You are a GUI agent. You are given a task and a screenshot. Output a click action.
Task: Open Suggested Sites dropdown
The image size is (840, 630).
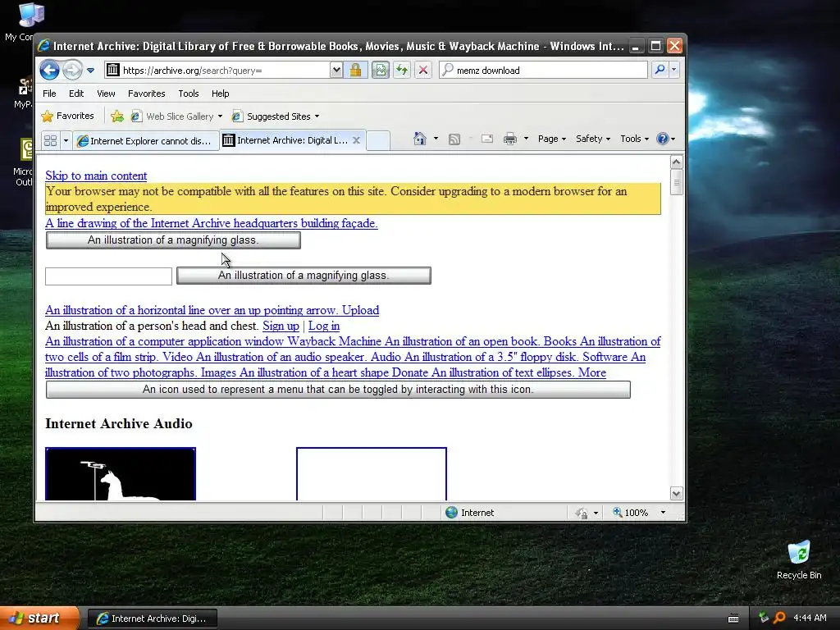tap(276, 116)
